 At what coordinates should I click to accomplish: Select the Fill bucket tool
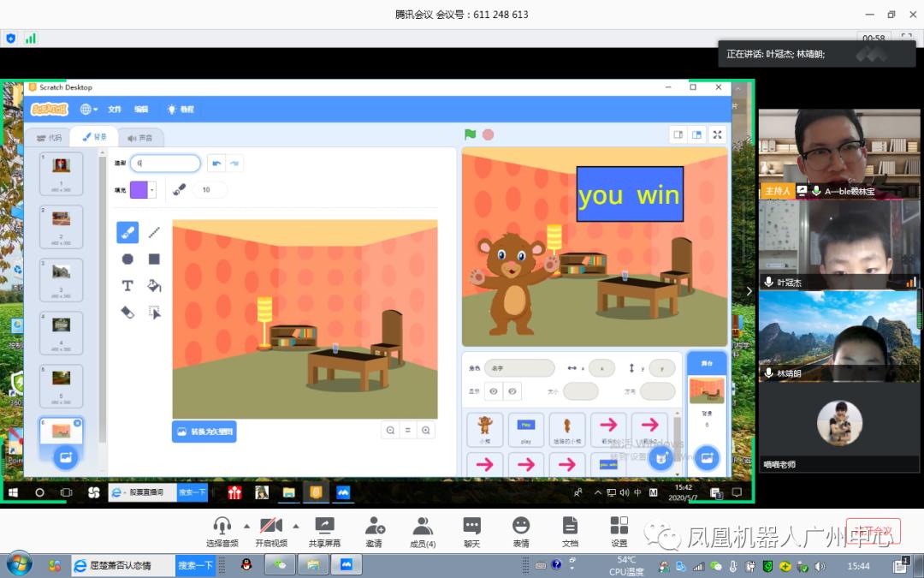click(x=154, y=285)
